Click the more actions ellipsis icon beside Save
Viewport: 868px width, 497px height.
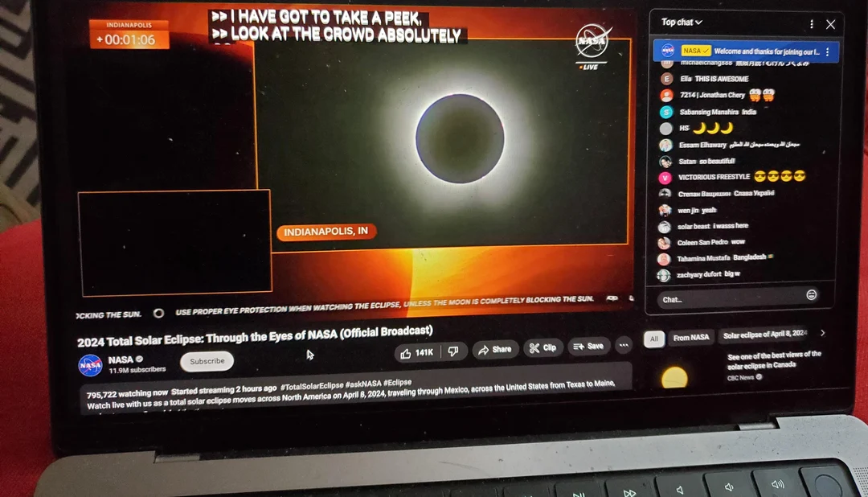click(x=624, y=345)
